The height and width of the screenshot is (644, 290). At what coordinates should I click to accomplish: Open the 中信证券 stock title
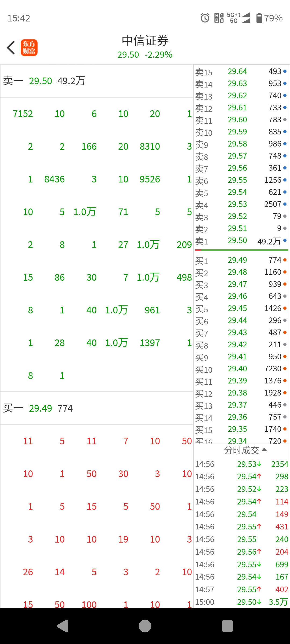[x=145, y=41]
